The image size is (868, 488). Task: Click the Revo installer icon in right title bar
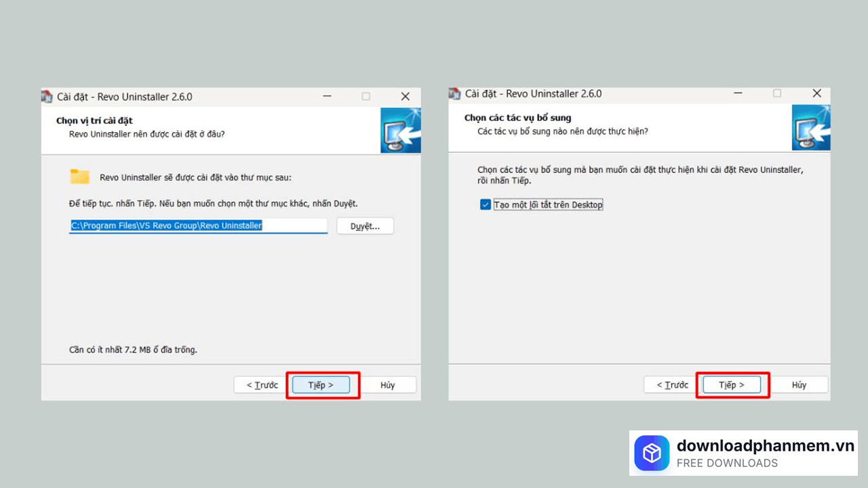click(455, 94)
